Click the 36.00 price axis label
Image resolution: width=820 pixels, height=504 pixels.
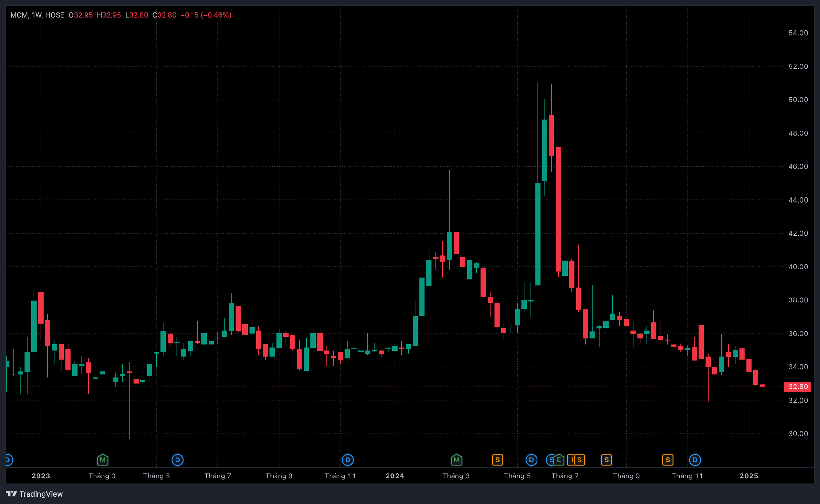(x=798, y=333)
